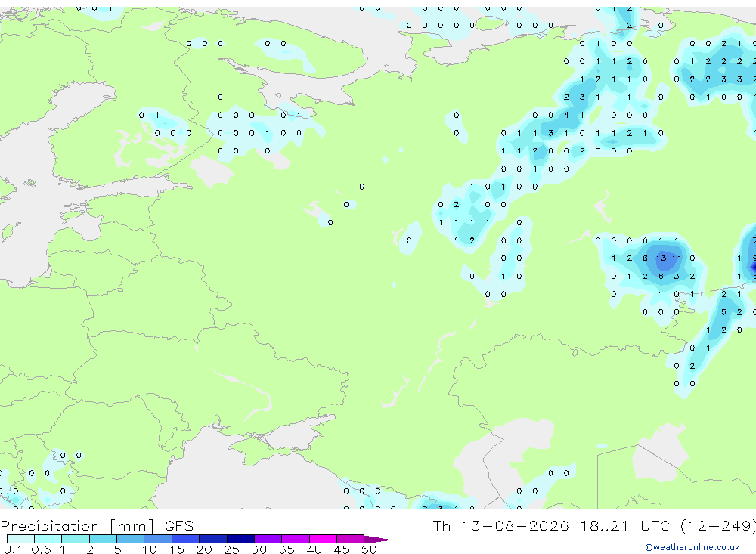The width and height of the screenshot is (756, 554).
Task: Click the "15" legend label
Action: tap(176, 549)
